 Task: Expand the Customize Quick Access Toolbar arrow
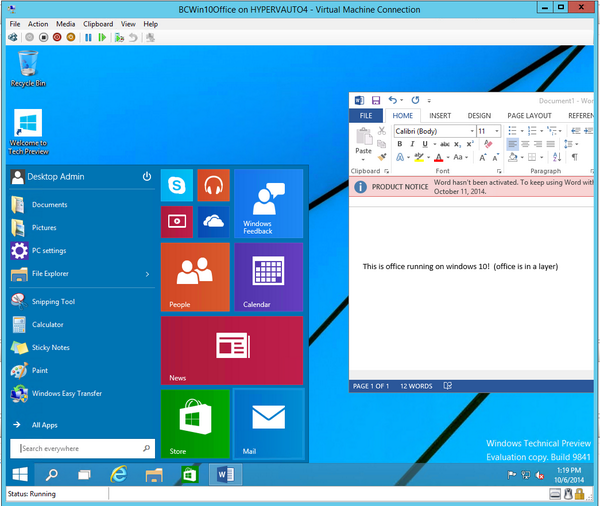coord(429,101)
